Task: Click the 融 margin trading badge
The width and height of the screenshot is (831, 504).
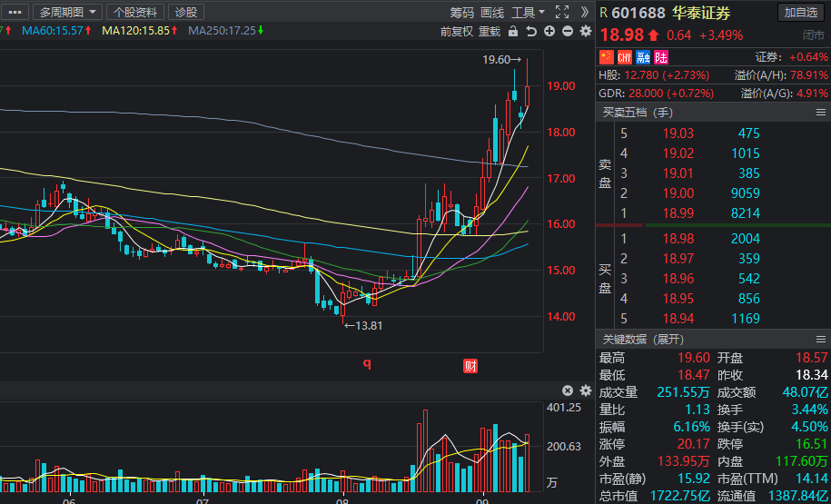Action: [x=643, y=56]
